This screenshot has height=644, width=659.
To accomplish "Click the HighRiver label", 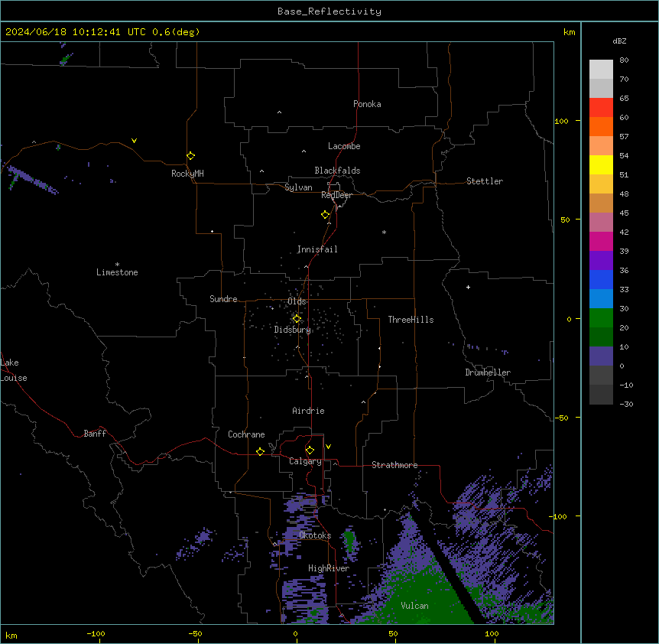I will [329, 568].
